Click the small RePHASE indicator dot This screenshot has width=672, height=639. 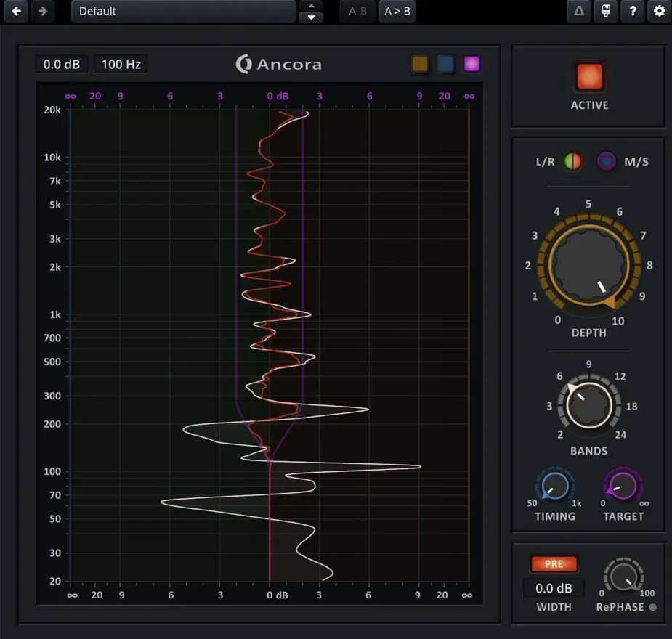coord(652,607)
